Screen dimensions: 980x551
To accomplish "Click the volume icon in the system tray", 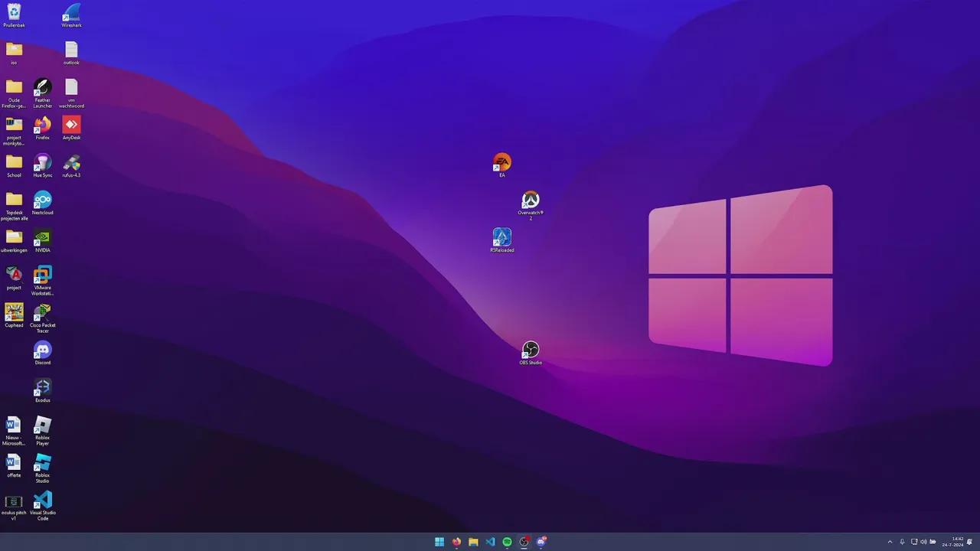I will click(x=923, y=542).
